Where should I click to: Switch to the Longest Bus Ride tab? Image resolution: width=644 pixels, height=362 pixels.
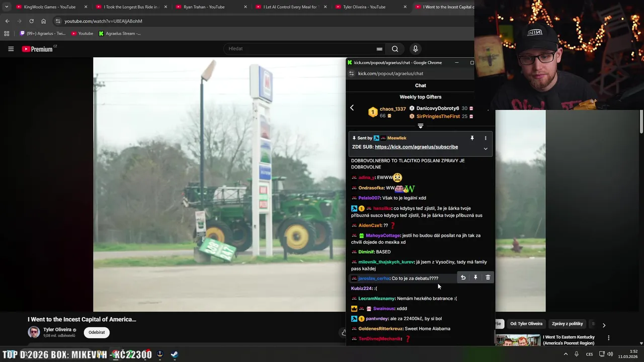coord(127,7)
